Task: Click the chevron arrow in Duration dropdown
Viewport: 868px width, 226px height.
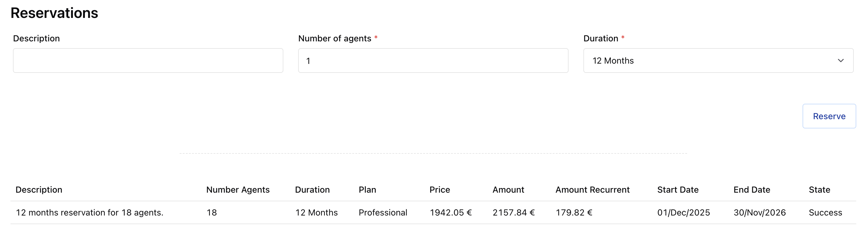Action: pyautogui.click(x=841, y=61)
